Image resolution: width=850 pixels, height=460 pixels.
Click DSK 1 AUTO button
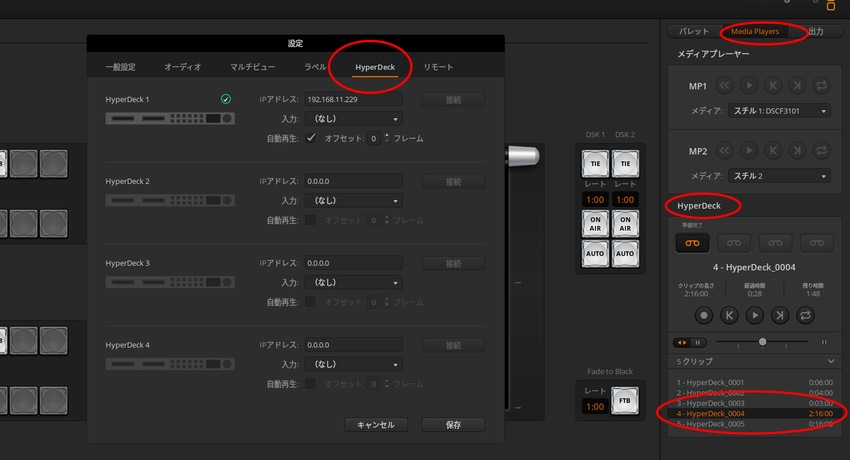(595, 254)
